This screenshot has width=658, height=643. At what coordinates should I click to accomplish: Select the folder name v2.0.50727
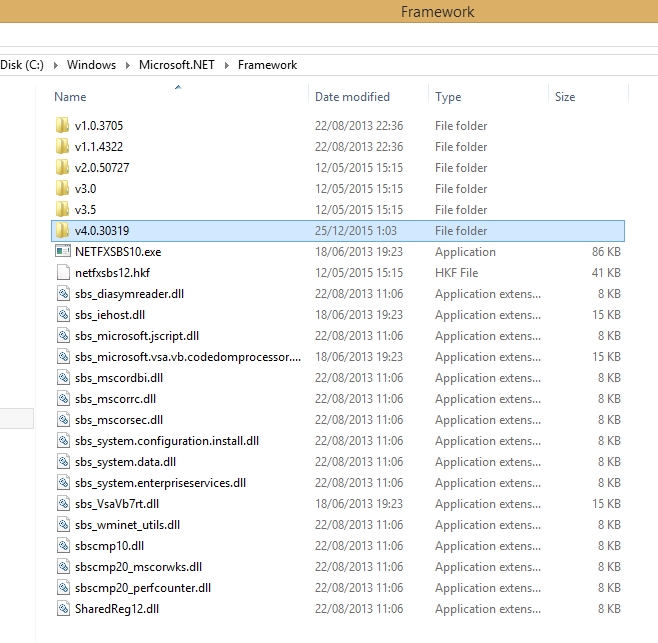102,168
